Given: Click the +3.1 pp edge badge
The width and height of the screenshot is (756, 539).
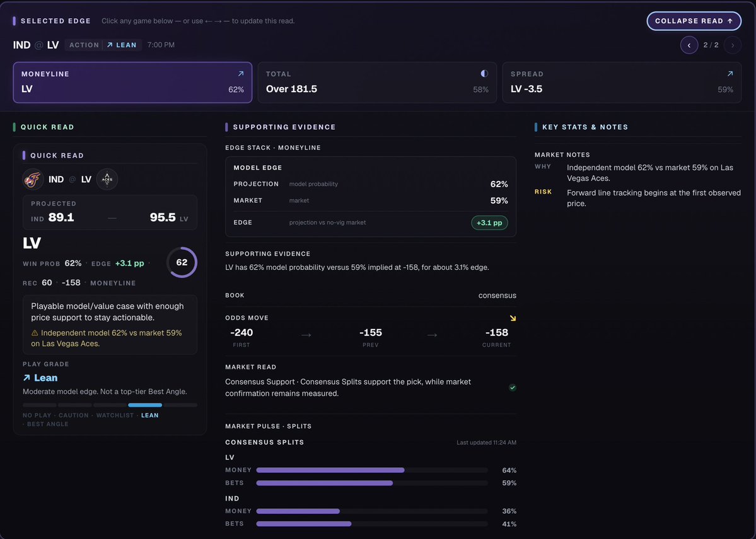Looking at the screenshot, I should 489,223.
